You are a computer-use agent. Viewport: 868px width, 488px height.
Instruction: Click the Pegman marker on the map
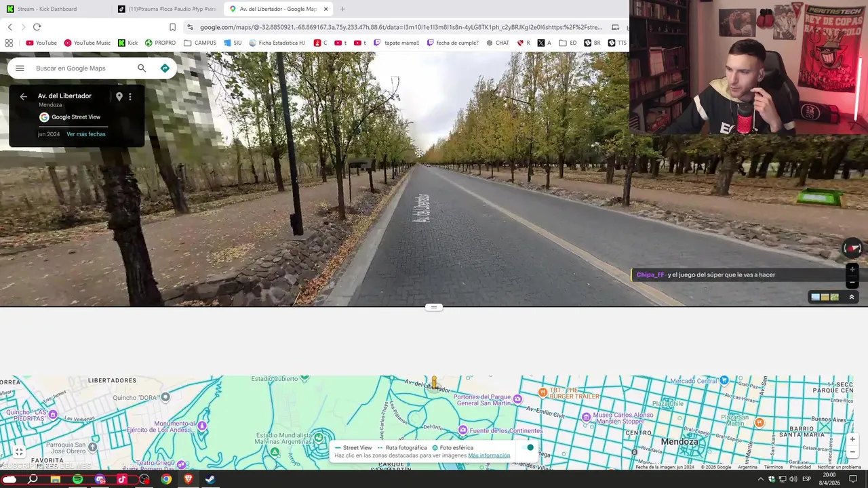(434, 383)
